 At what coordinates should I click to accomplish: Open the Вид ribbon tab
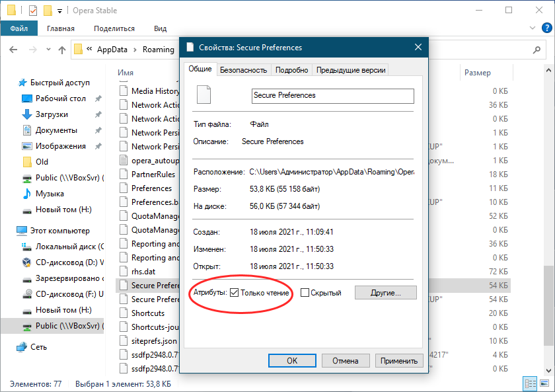coord(160,28)
